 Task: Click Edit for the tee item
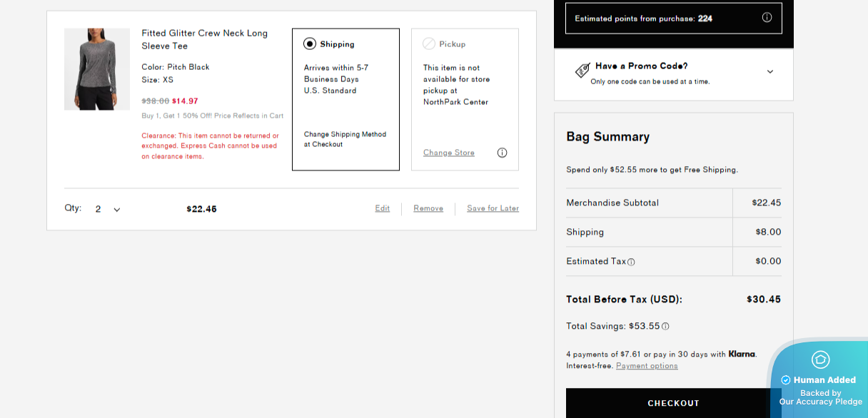[383, 208]
